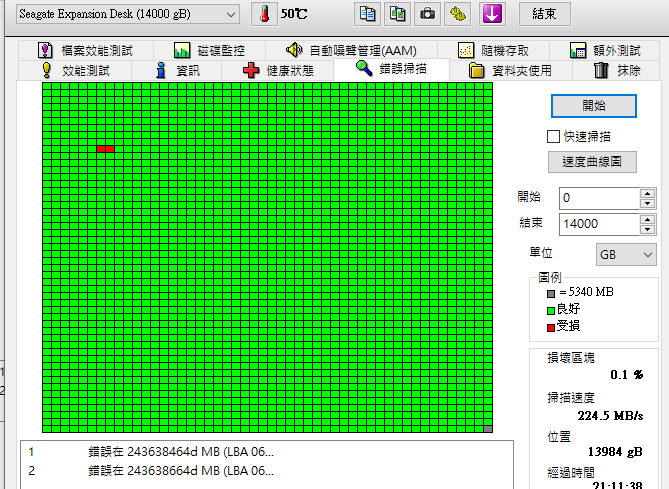Open the 額外測試 tab
Screen dimensions: 669x489
click(x=605, y=50)
